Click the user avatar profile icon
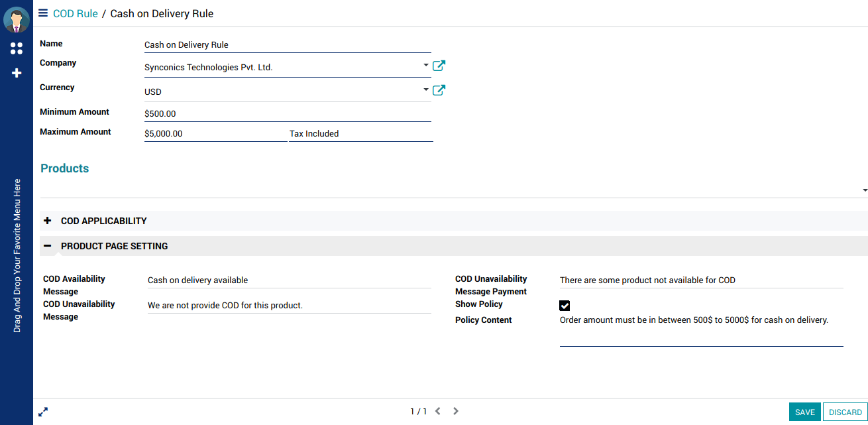Screen dimensions: 868x425 (17, 20)
